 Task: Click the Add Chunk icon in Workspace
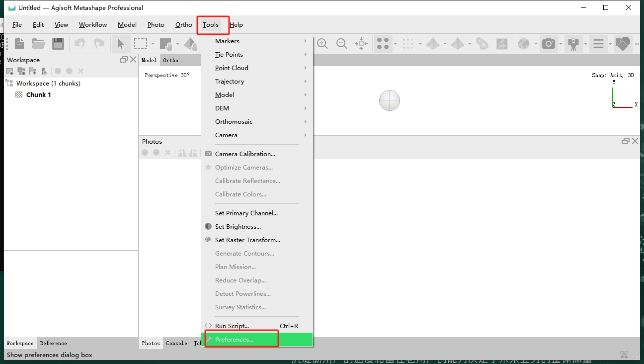coord(9,71)
